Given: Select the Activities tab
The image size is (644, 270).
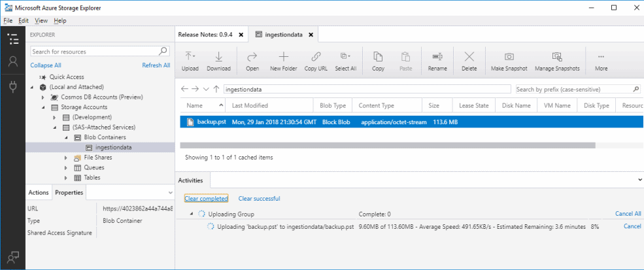Looking at the screenshot, I should (190, 180).
